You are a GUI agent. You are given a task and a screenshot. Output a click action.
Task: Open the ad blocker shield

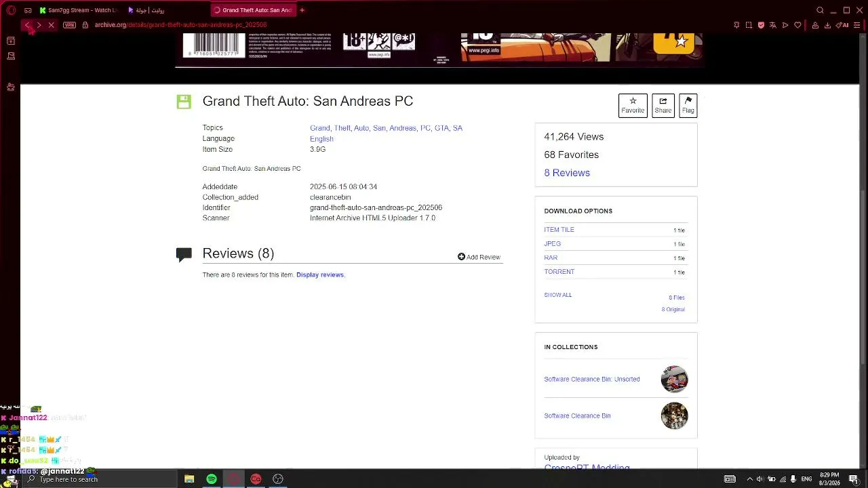pyautogui.click(x=761, y=25)
